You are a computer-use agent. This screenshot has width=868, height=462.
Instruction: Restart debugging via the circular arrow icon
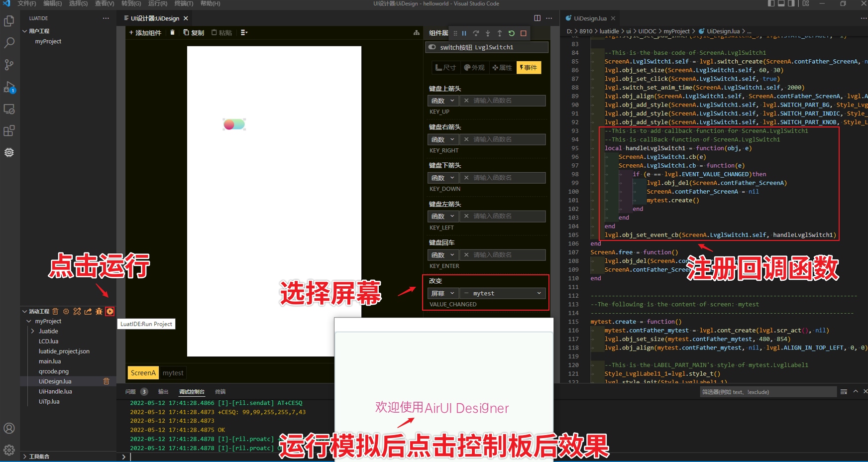click(512, 33)
